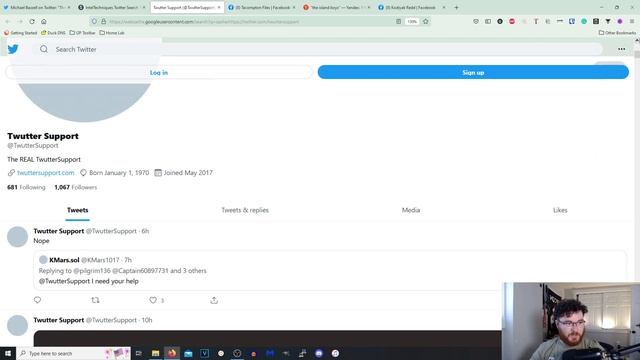
Task: Click the purple extension icon in toolbar
Action: (620, 21)
